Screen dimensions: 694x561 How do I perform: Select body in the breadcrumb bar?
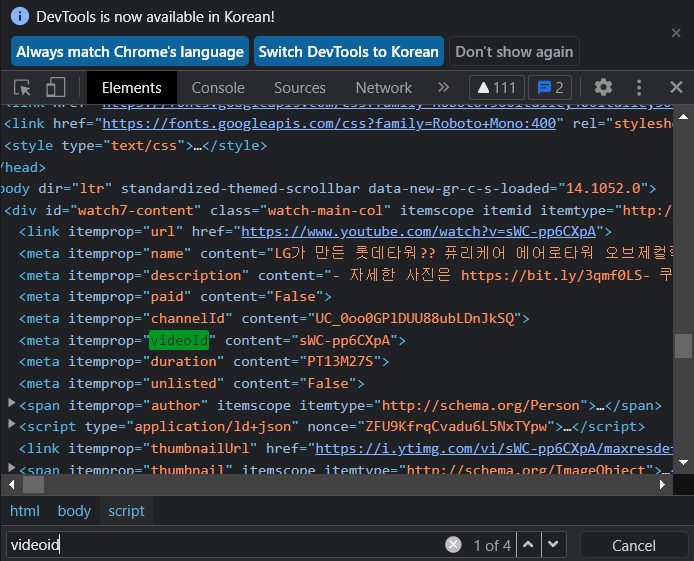pyautogui.click(x=74, y=511)
